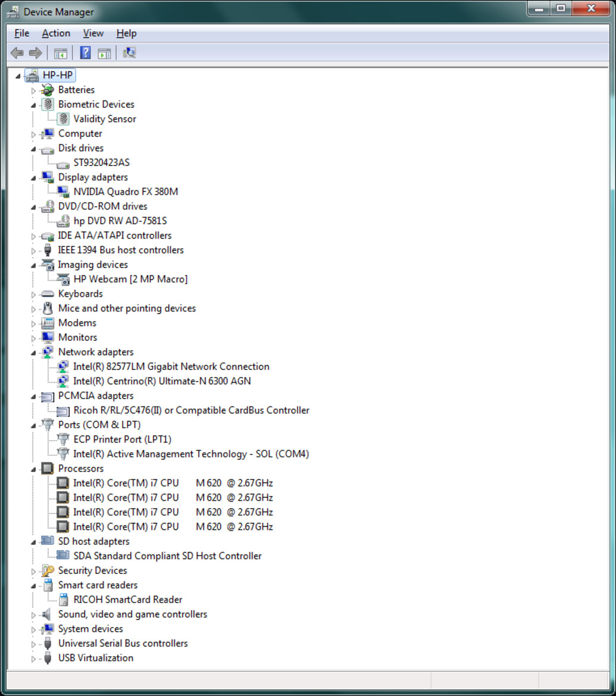The image size is (616, 696).
Task: Select SDA Standard Compliant SD Host Controller
Action: pyautogui.click(x=167, y=556)
